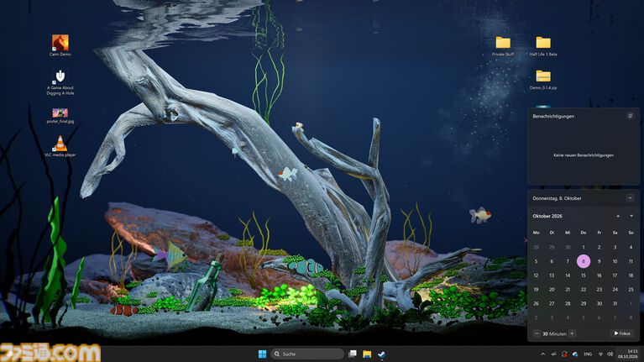Image resolution: width=644 pixels, height=362 pixels.
Task: Select the Private Stuff folder
Action: pyautogui.click(x=503, y=46)
